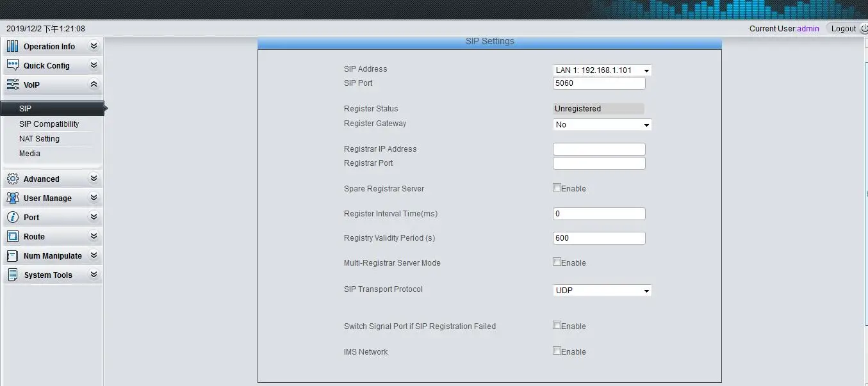The image size is (868, 386).
Task: Click the Registrar IP Address field
Action: click(x=598, y=149)
